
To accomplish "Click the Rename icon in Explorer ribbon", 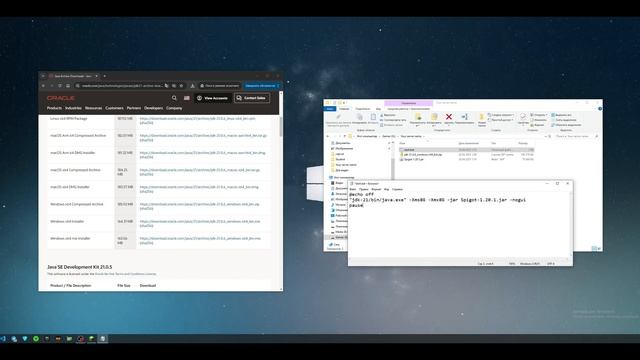I will pos(464,117).
